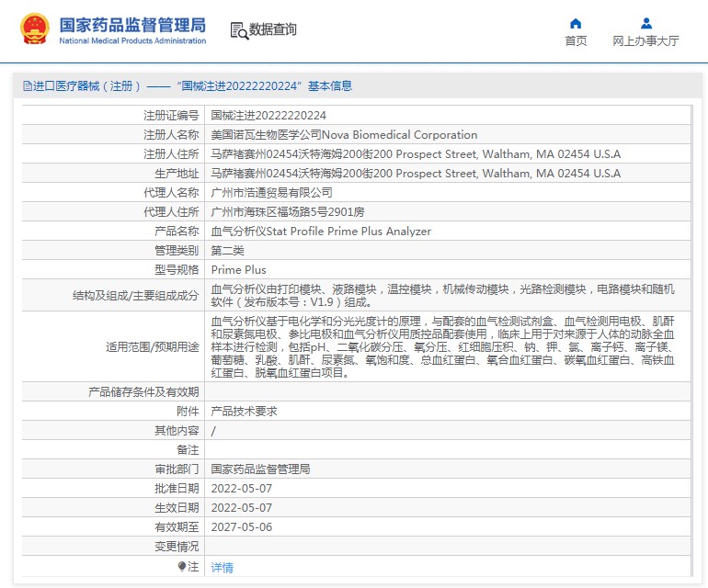Click the 变更情况 row label
This screenshot has width=708, height=588.
pos(177,547)
